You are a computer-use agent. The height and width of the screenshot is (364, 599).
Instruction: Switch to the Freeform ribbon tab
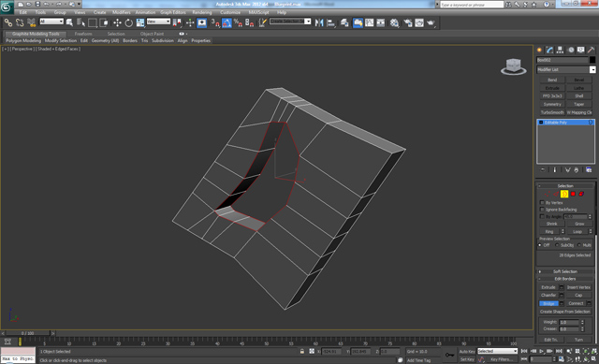click(83, 34)
